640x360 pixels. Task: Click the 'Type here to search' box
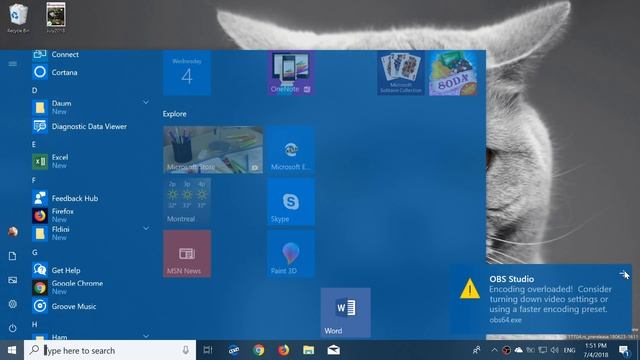pyautogui.click(x=110, y=350)
